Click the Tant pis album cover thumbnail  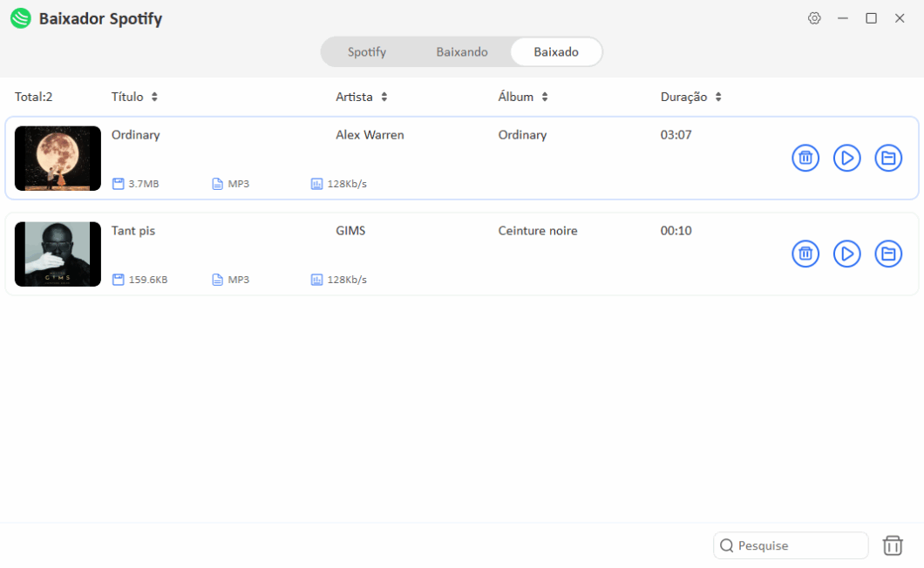pyautogui.click(x=58, y=254)
